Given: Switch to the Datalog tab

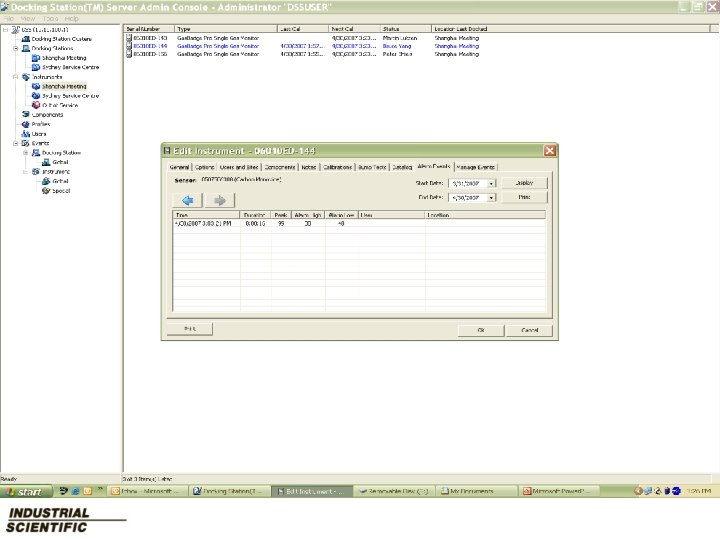Looking at the screenshot, I should [402, 167].
